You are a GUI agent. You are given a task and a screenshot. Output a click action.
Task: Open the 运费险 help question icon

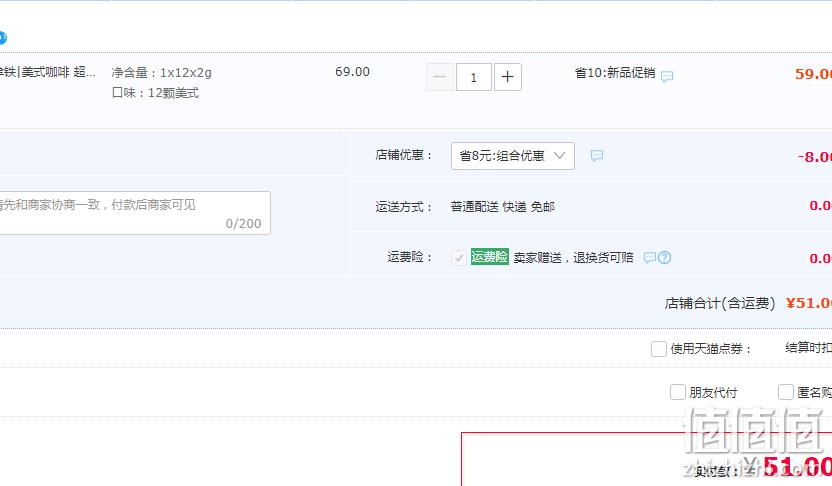click(x=664, y=258)
